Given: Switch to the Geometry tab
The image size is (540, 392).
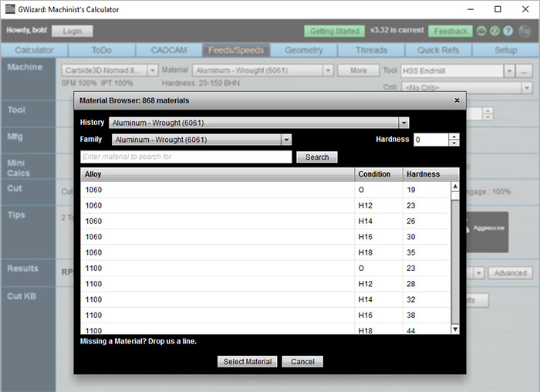Looking at the screenshot, I should click(x=303, y=50).
